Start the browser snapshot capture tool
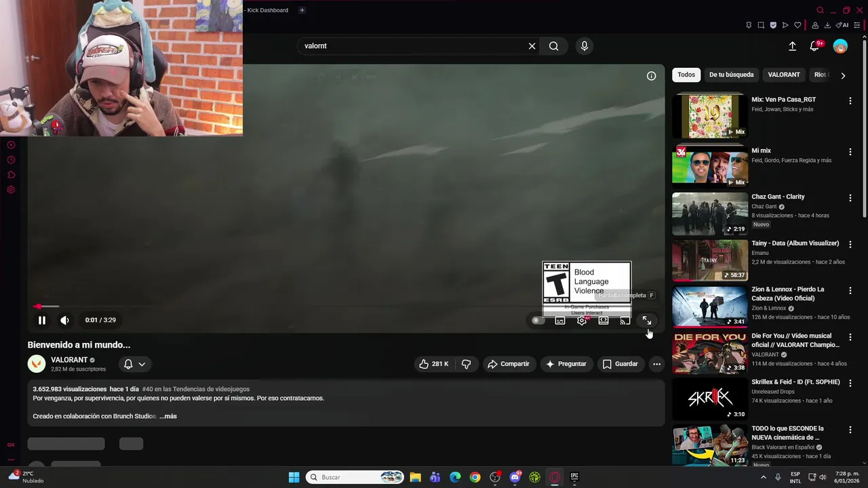 pos(761,25)
